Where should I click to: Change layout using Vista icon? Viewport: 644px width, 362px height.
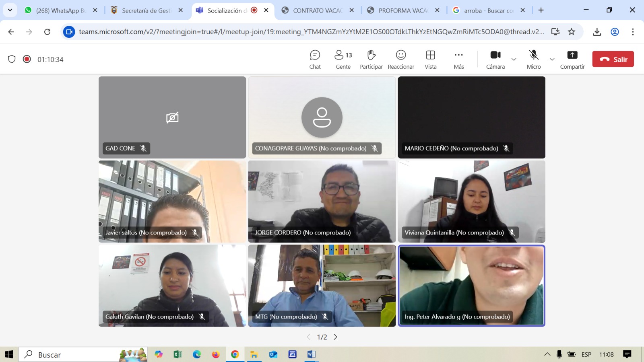[430, 59]
